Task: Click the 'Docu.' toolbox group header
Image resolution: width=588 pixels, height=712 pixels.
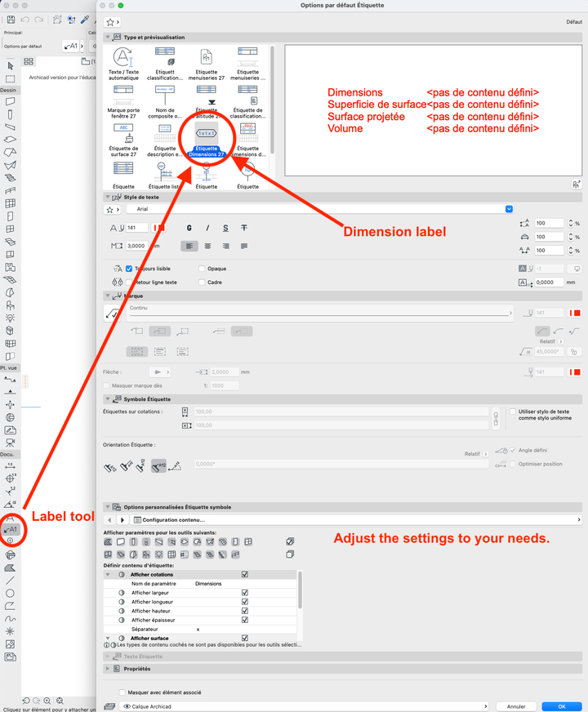Action: 9,455
